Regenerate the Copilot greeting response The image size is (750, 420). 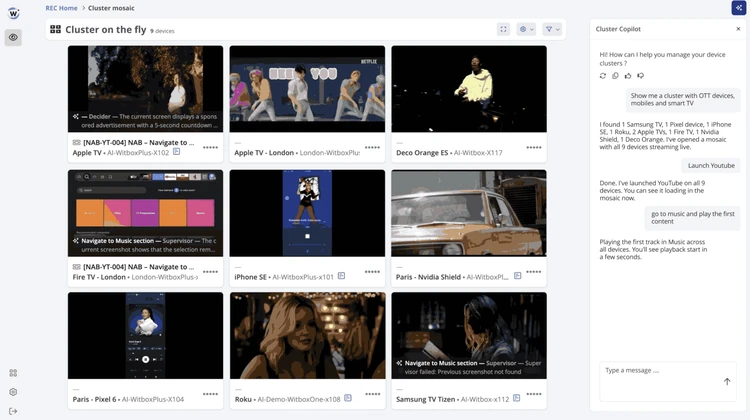click(x=603, y=76)
